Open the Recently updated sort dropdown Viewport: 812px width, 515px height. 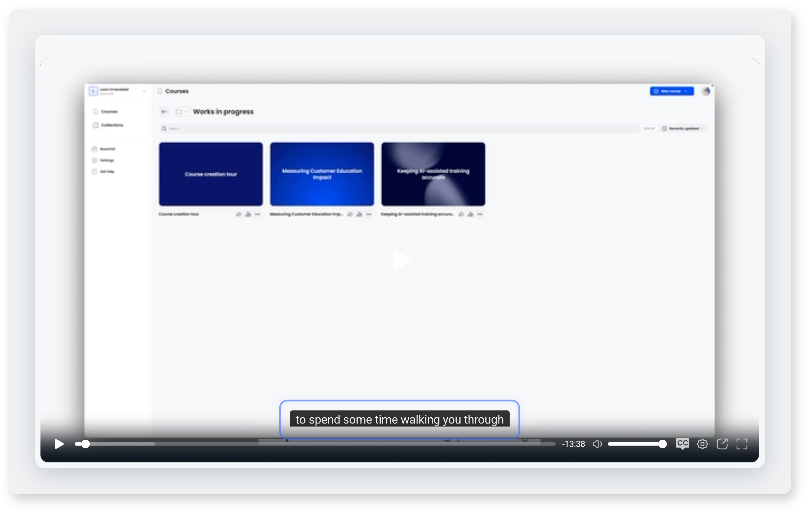coord(682,128)
